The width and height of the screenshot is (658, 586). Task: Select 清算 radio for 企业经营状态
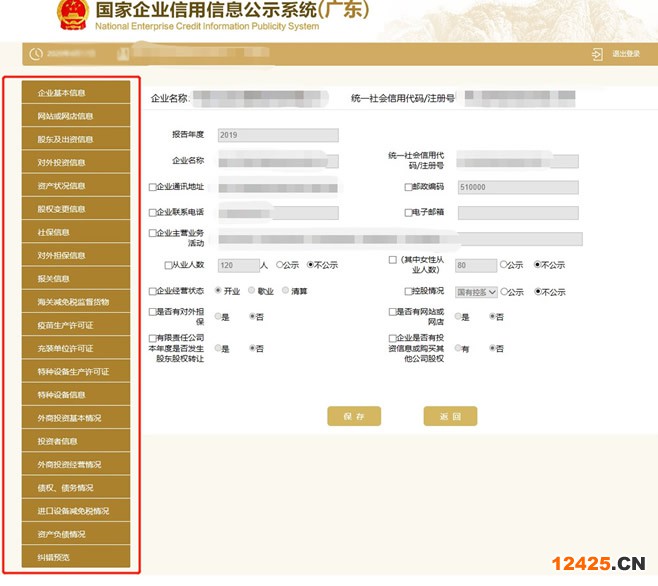click(285, 290)
